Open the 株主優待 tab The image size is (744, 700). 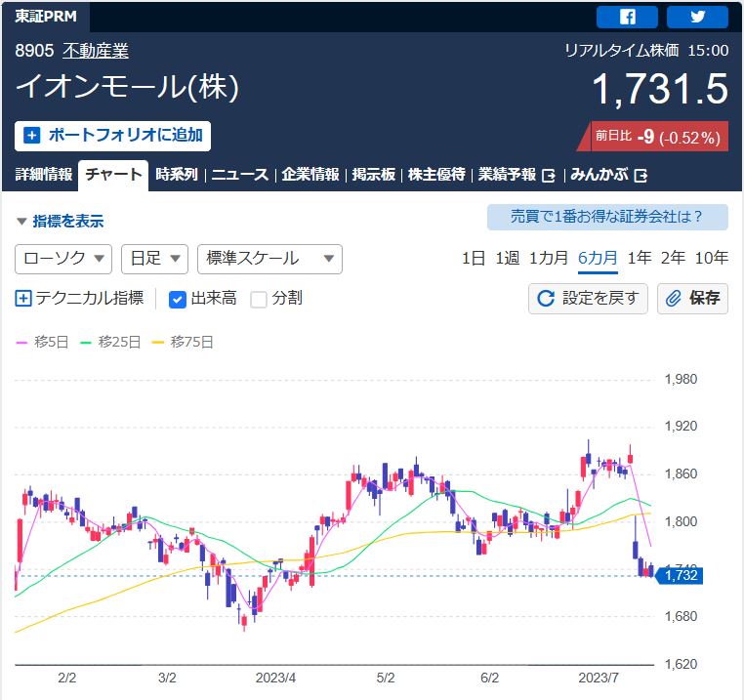(436, 175)
